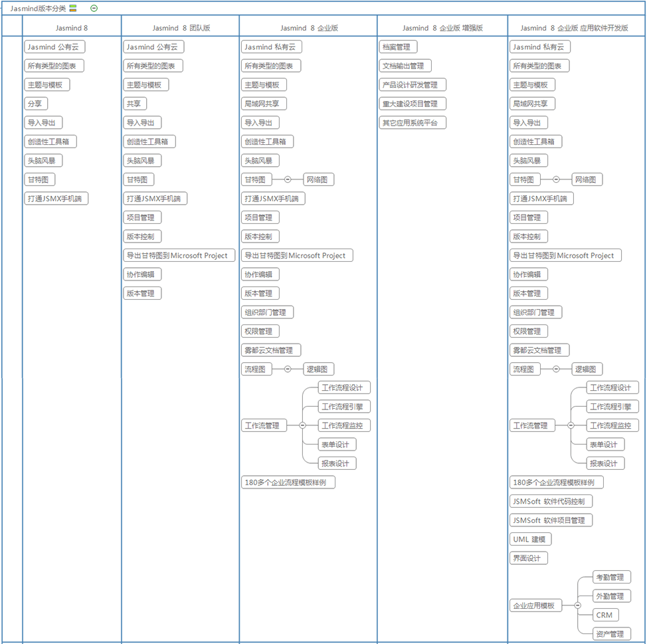The height and width of the screenshot is (644, 647).
Task: Select the Jasmind 8 企业版 应用软件开发版 header
Action: (x=574, y=28)
